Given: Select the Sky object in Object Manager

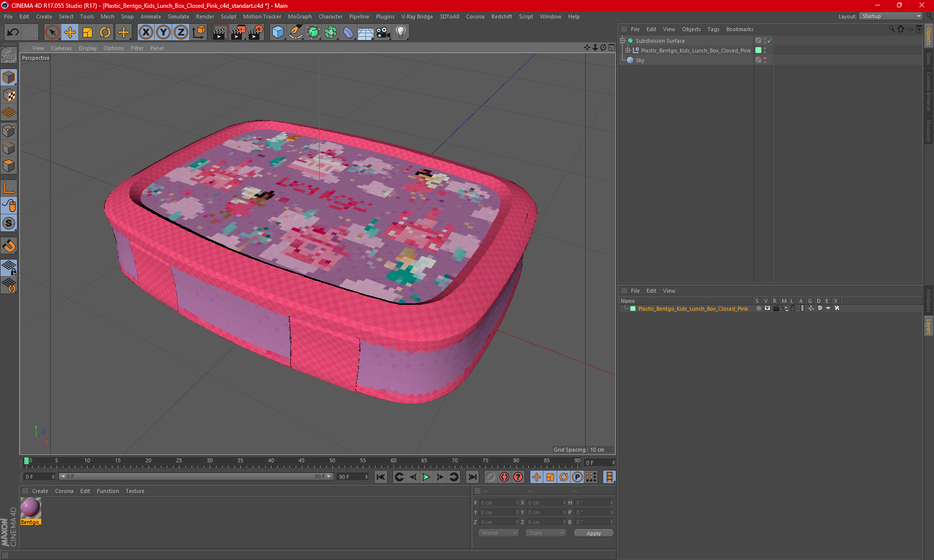Looking at the screenshot, I should click(x=640, y=60).
